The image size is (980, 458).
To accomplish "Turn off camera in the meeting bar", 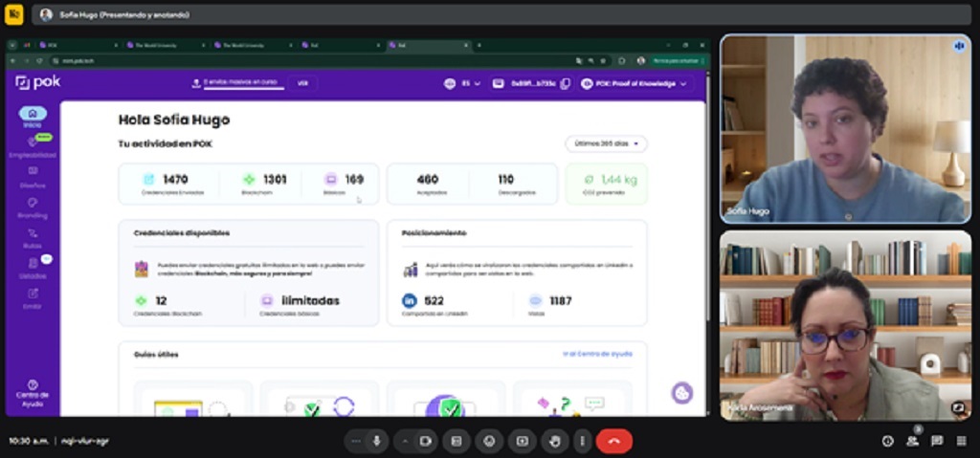I will [x=425, y=441].
